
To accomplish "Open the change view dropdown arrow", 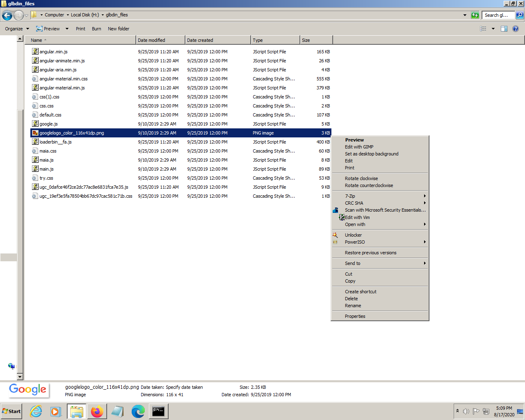I will 493,29.
